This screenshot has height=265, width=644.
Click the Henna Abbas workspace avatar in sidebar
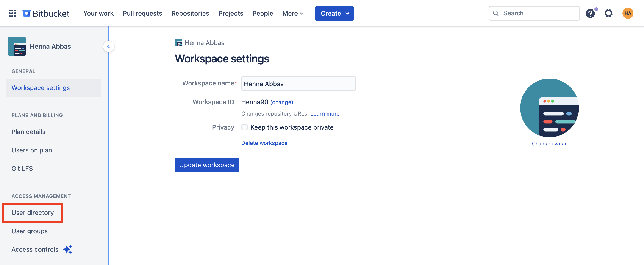(17, 46)
